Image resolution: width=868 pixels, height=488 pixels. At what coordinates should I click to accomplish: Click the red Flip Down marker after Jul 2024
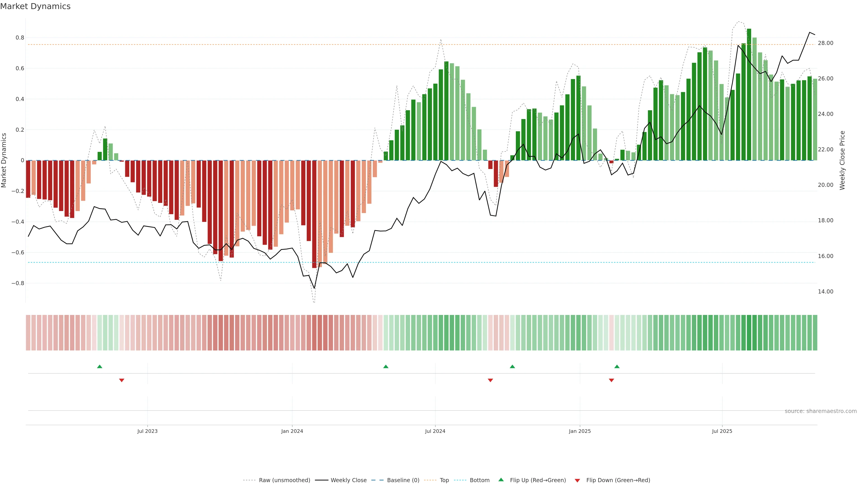(x=490, y=380)
